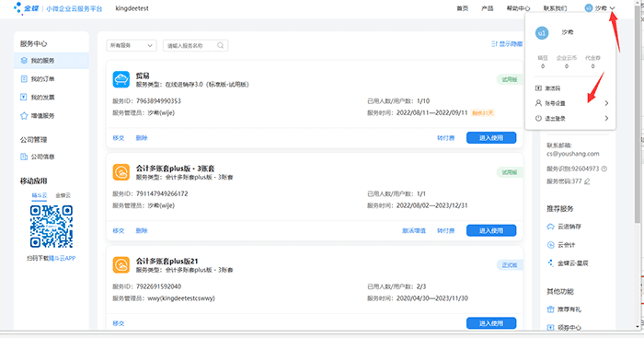Click the search magnifier icon

221,46
